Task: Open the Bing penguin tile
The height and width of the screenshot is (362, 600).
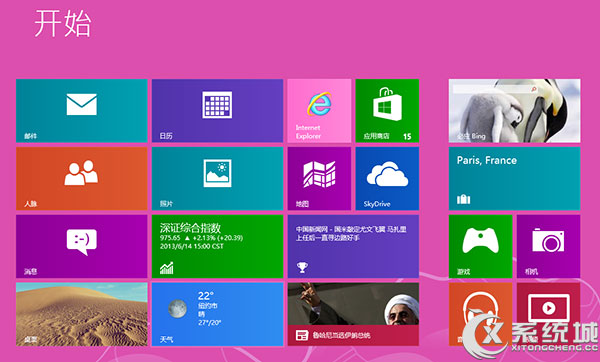Action: tap(514, 111)
